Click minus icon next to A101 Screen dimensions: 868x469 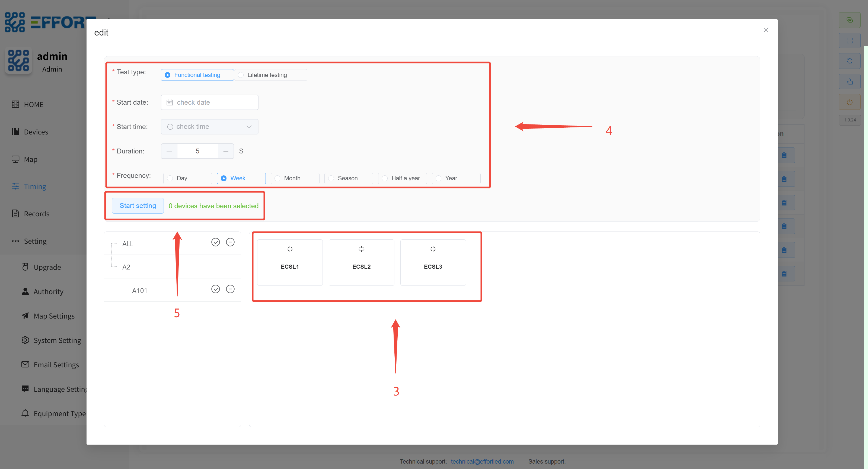point(230,289)
